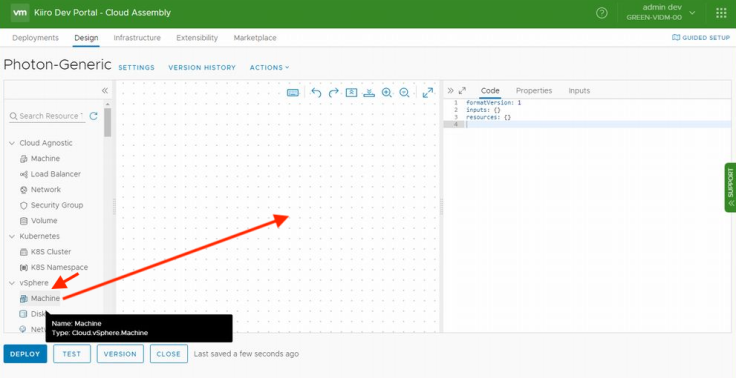Click the Close button
Viewport: 736px width, 378px height.
169,354
